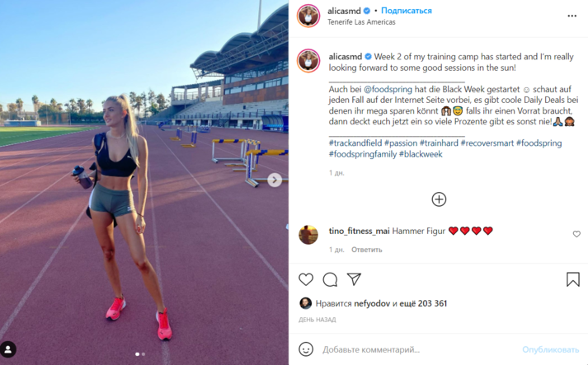Open tino_fitness_mai's avatar
The width and height of the screenshot is (588, 365).
[308, 235]
